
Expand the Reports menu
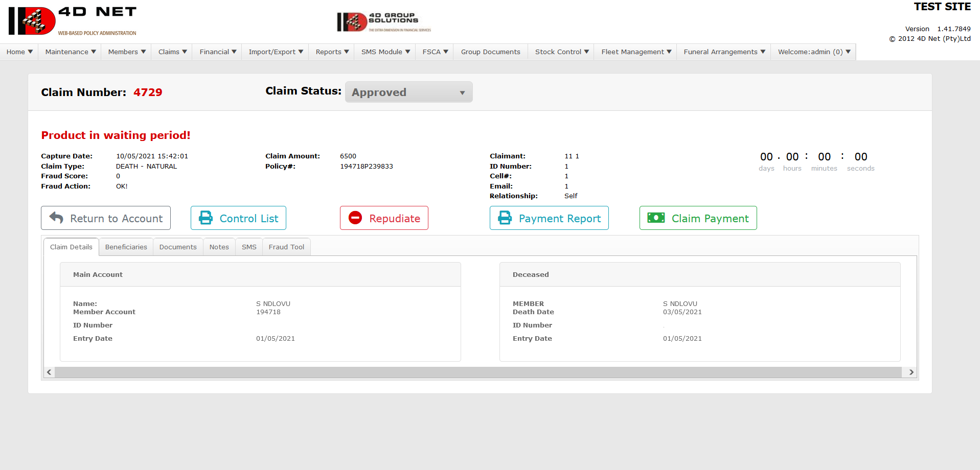(332, 52)
